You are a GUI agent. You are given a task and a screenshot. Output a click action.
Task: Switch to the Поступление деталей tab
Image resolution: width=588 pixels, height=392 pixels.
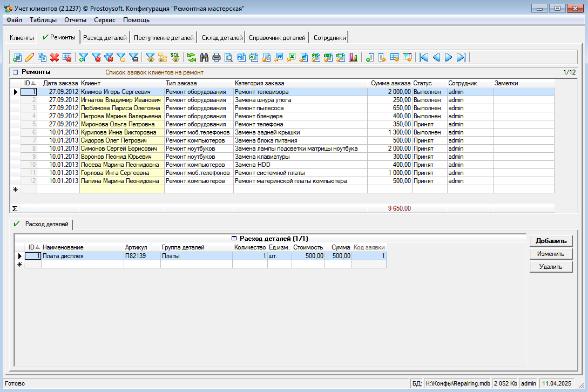164,37
